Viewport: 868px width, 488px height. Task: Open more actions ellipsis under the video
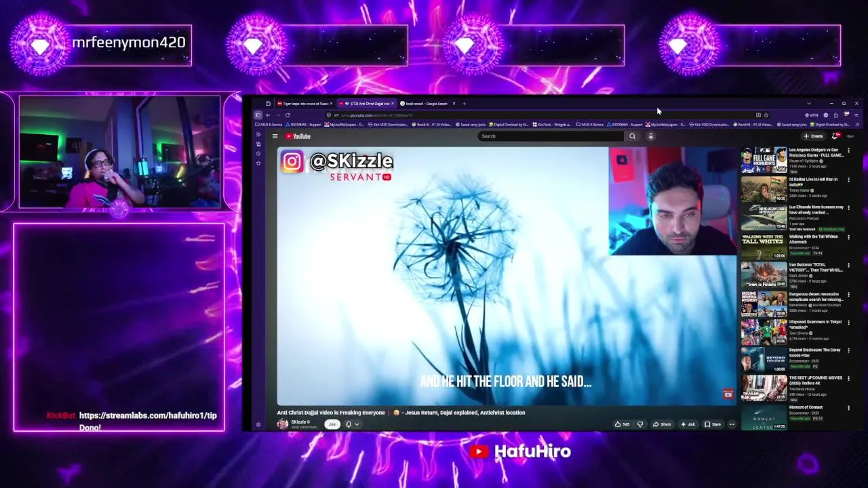[x=732, y=424]
